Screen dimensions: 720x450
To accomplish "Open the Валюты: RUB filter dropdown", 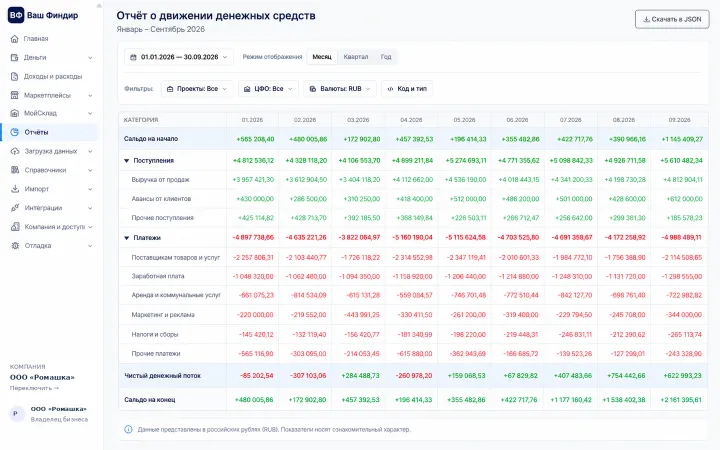I will point(340,89).
